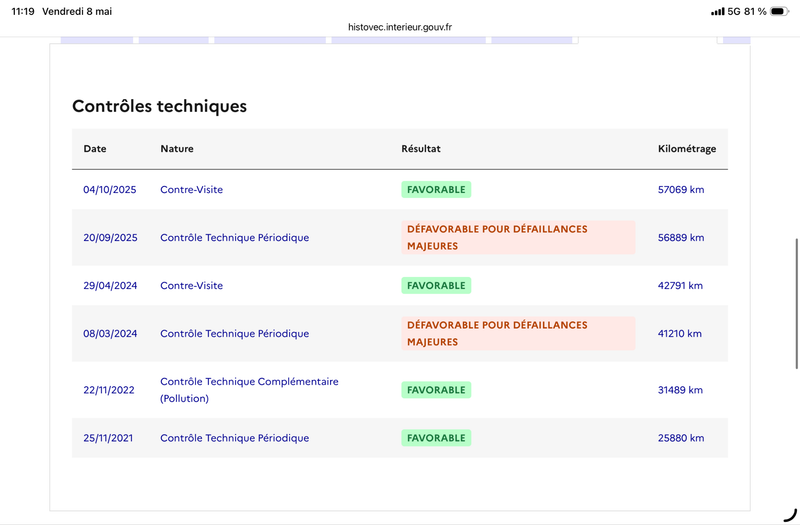Open Contrôle Technique Périodique of 08/03/2024

(234, 333)
